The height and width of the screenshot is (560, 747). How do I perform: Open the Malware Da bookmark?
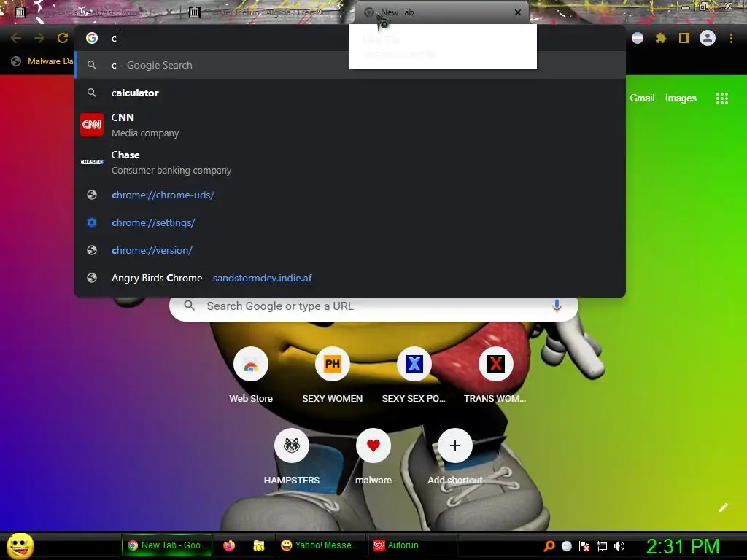click(42, 61)
